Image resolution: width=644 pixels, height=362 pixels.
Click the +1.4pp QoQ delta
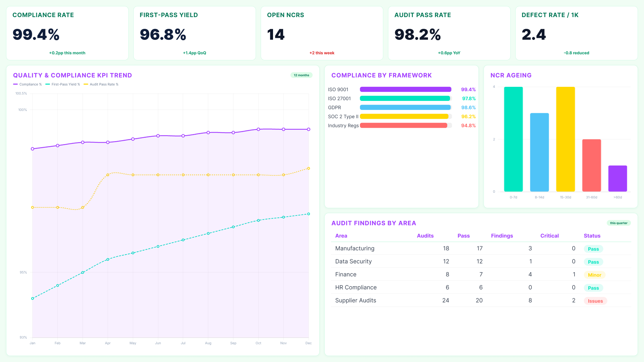pos(195,53)
